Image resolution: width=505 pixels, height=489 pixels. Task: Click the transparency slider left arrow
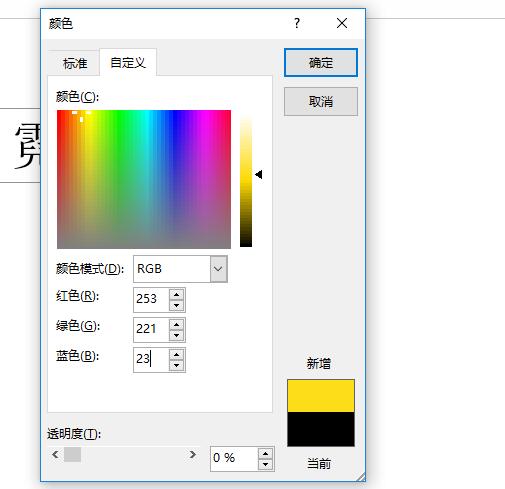click(55, 454)
